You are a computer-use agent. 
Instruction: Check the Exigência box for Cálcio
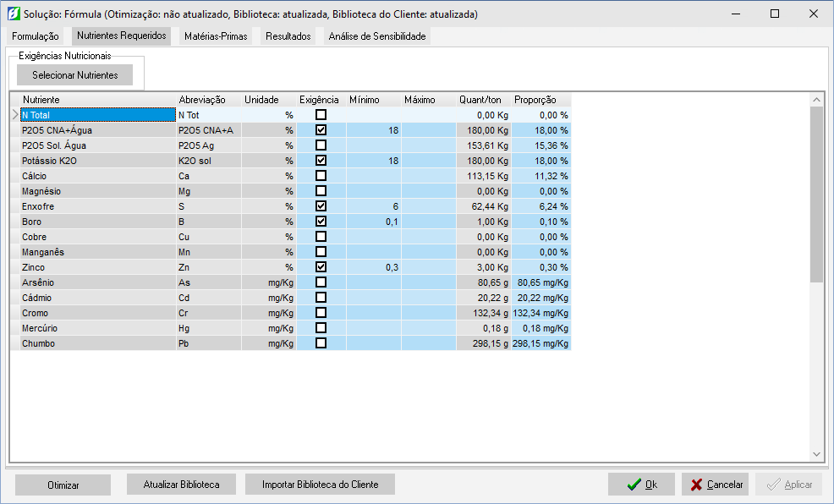[321, 175]
